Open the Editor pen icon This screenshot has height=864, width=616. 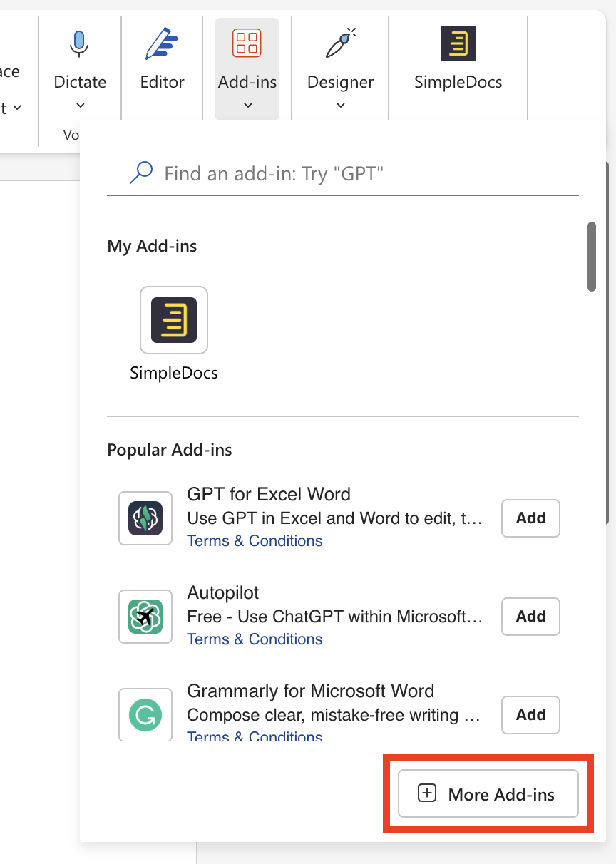[x=162, y=43]
